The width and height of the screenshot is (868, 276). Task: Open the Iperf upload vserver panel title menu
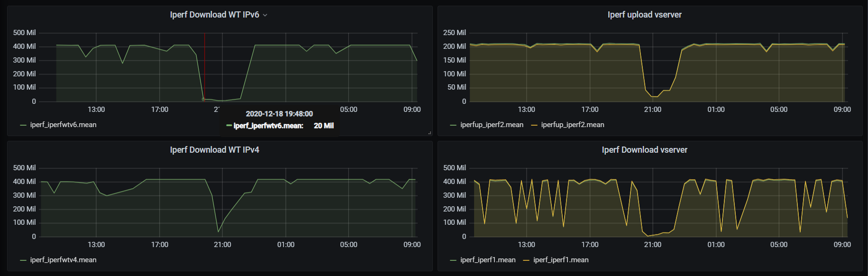click(x=645, y=15)
